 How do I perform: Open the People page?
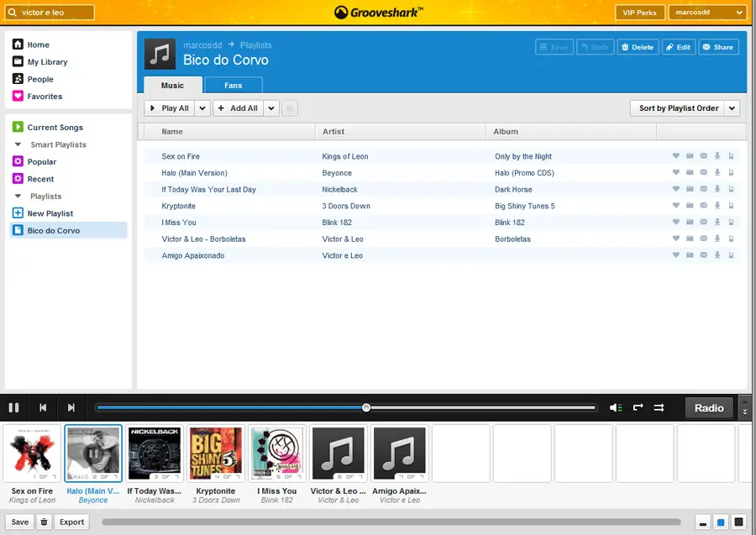pos(40,79)
